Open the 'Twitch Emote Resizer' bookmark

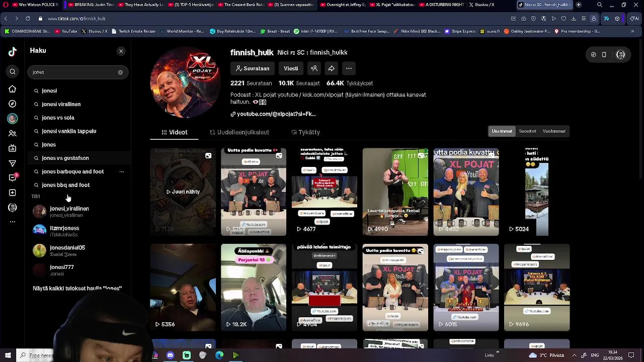pyautogui.click(x=133, y=31)
